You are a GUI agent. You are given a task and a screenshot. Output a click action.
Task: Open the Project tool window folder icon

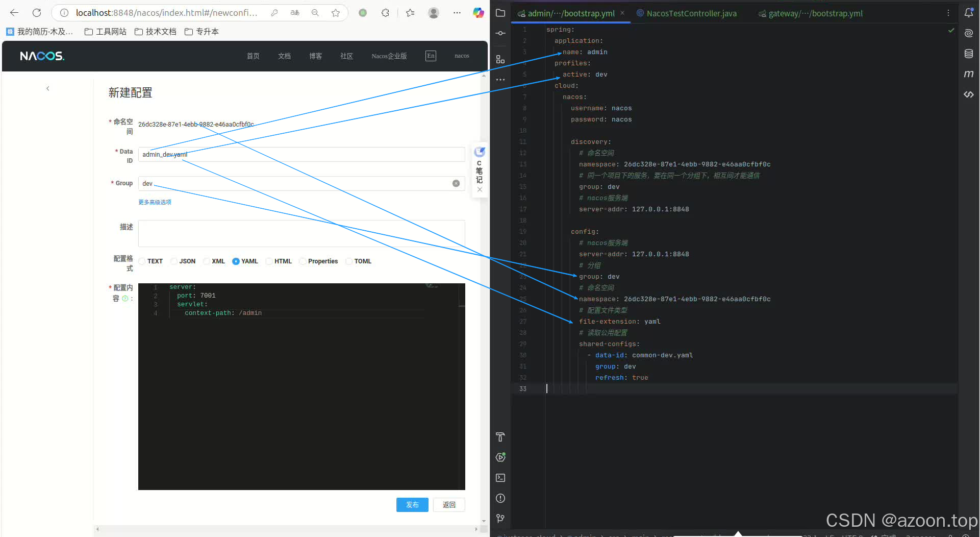tap(500, 13)
